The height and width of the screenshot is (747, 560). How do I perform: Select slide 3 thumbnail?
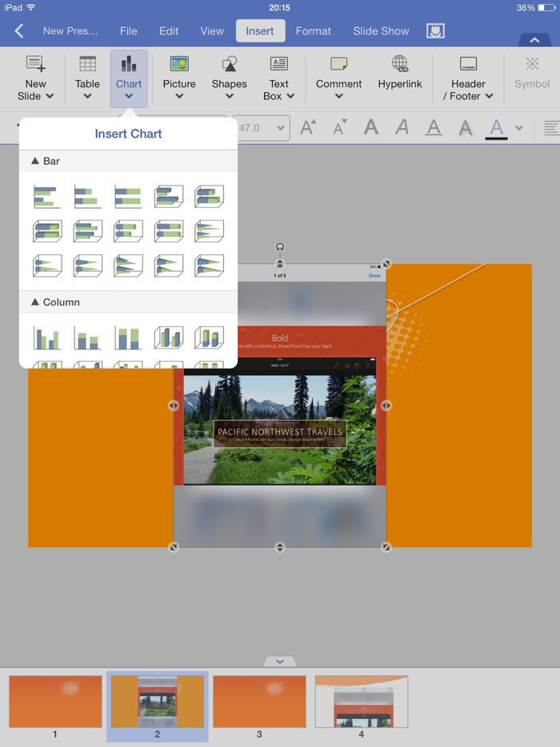click(x=259, y=701)
